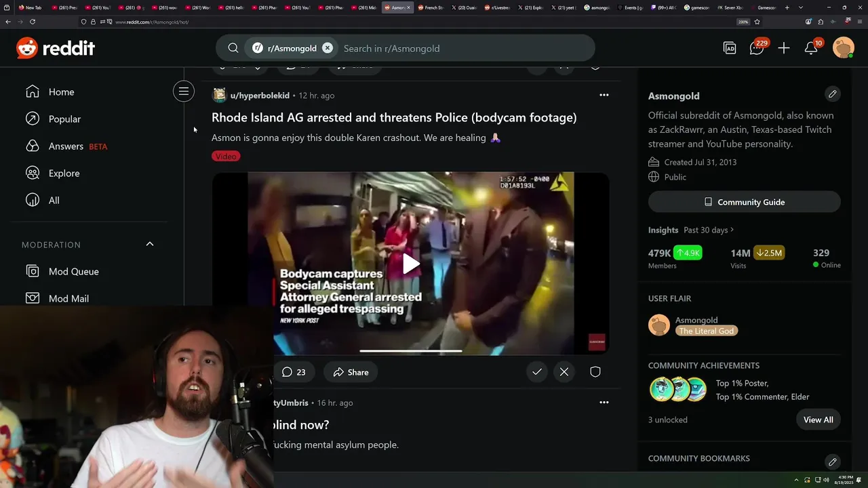Click the reddit.com address bar

(x=420, y=22)
